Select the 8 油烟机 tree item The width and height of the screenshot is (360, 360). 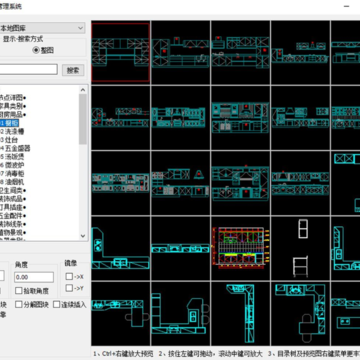coord(12,182)
